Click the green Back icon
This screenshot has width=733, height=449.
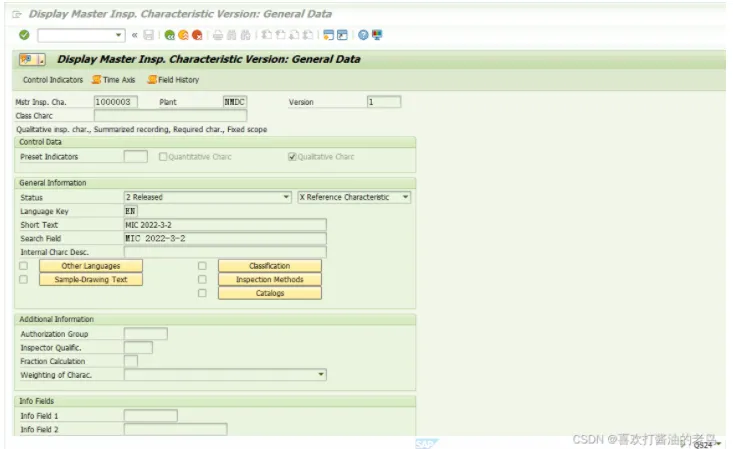pos(170,35)
